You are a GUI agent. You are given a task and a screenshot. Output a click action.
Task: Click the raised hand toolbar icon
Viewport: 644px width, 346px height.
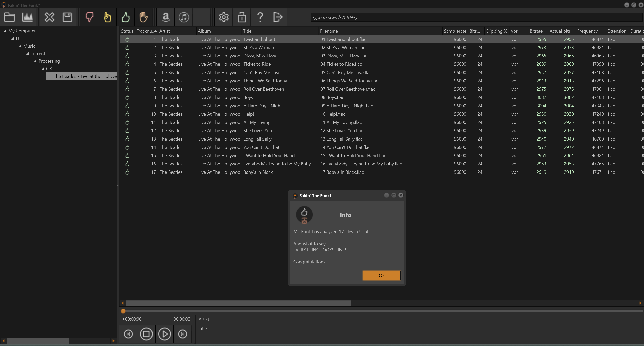[x=143, y=17]
